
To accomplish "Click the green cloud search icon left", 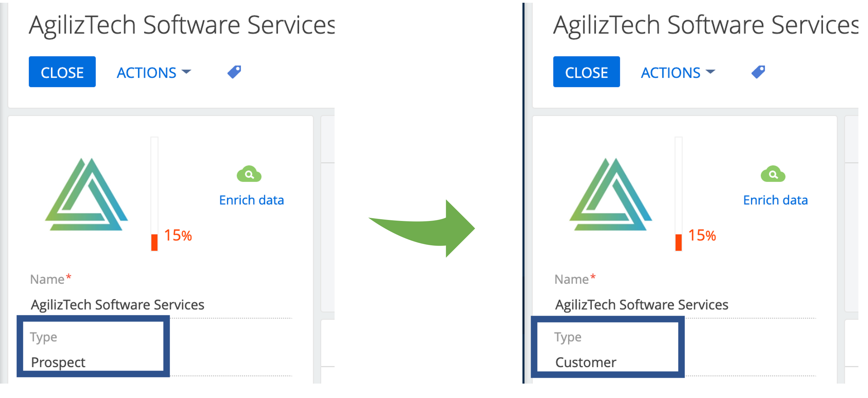I will (x=249, y=174).
